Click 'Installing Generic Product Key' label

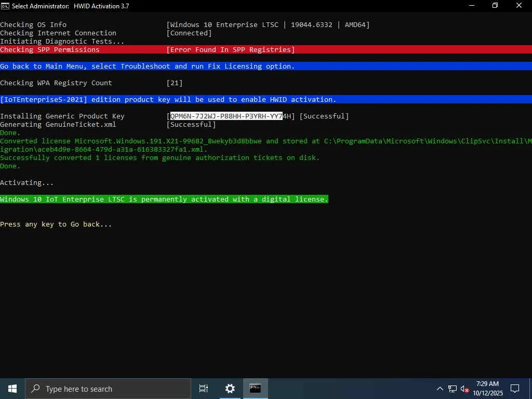[62, 116]
